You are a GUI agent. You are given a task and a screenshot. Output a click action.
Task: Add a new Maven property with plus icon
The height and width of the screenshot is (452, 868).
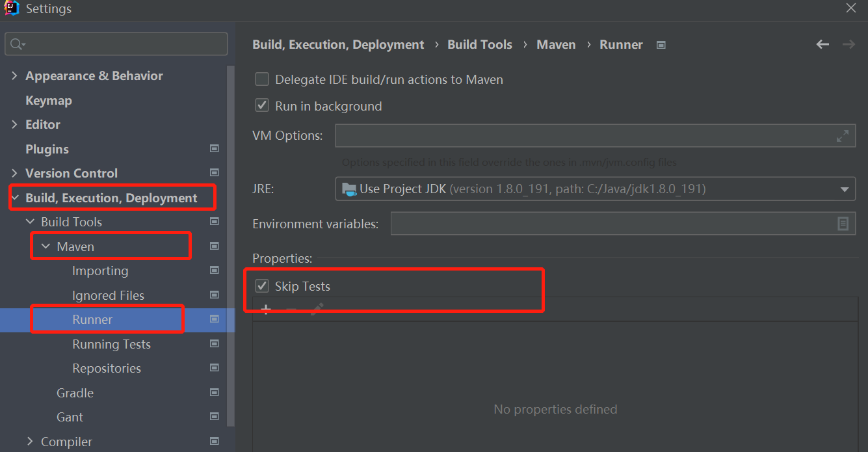tap(265, 310)
